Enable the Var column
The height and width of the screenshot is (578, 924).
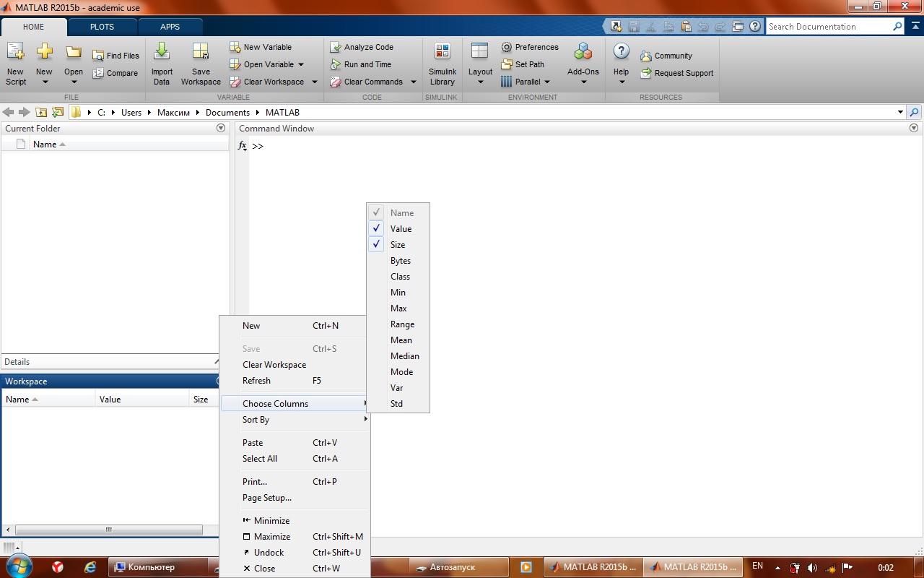coord(398,388)
